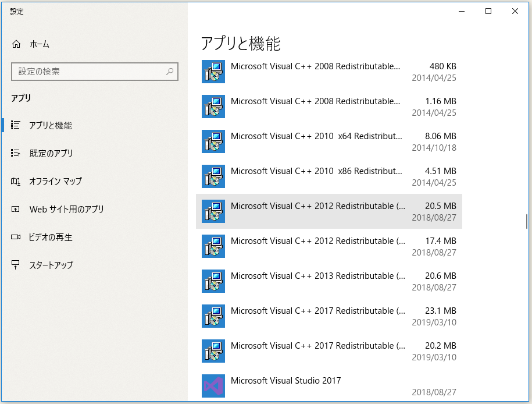Click icon of Visual C++ 2013 entry
The image size is (532, 404).
tap(213, 281)
